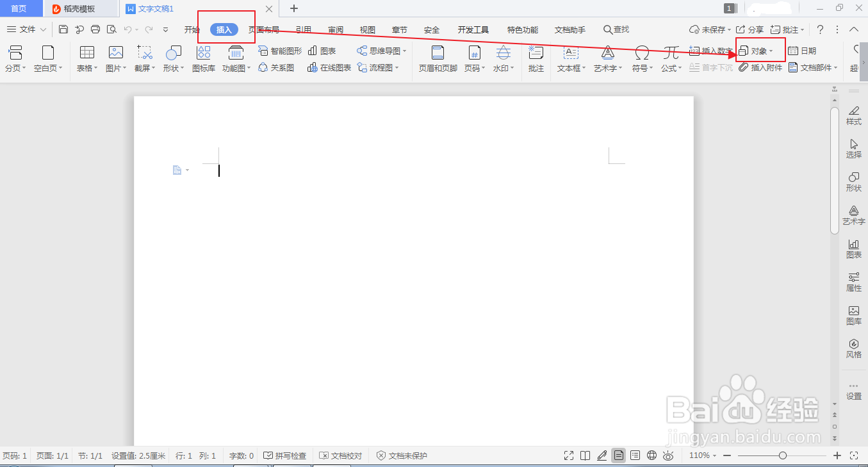Select the 截屏 screenshot tool
Viewport: 868px width, 467px height.
pyautogui.click(x=144, y=58)
